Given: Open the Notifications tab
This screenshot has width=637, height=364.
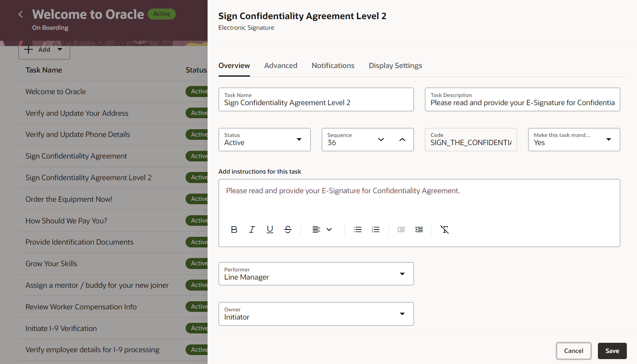Looking at the screenshot, I should (333, 66).
